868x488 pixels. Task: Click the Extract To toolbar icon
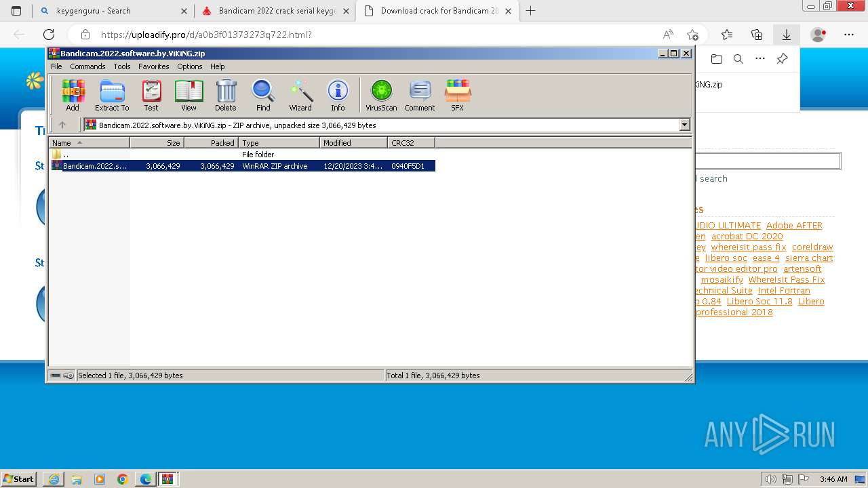click(112, 95)
